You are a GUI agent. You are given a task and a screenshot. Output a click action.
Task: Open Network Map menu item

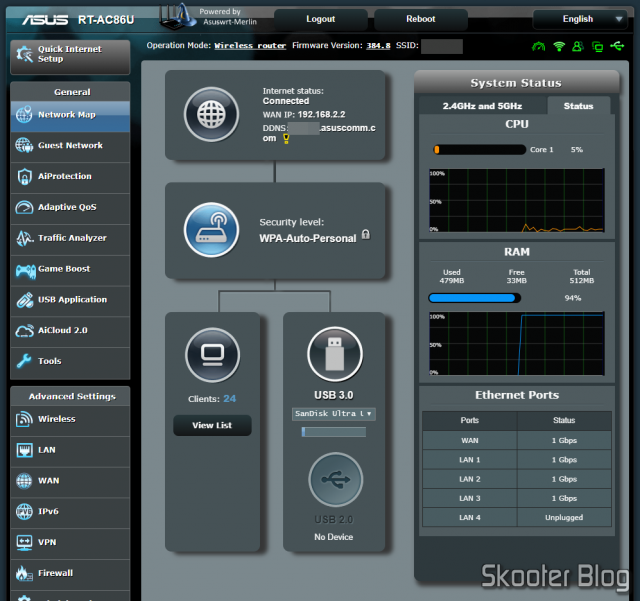[x=70, y=115]
